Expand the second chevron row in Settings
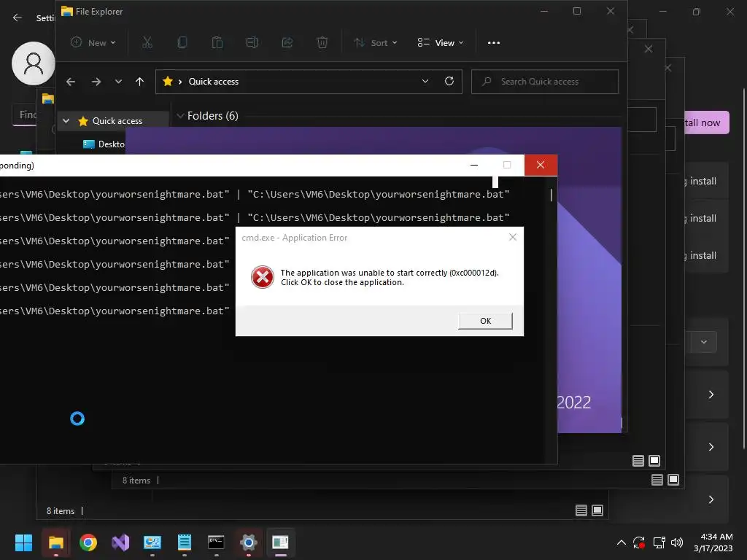 click(711, 447)
